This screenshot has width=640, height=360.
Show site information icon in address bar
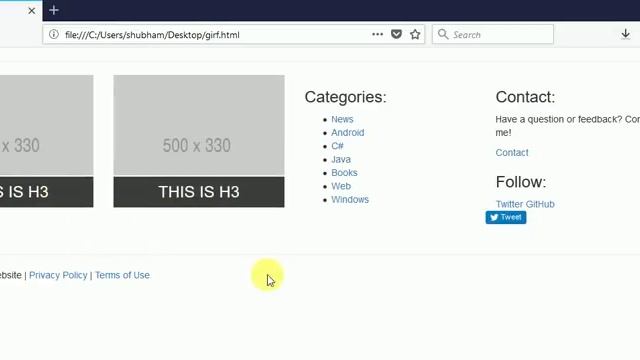tap(54, 34)
